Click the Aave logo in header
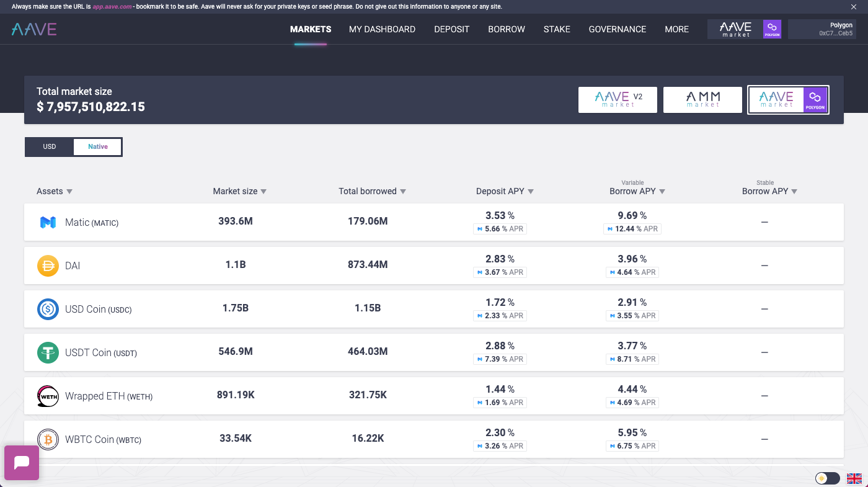868x487 pixels. coord(34,29)
